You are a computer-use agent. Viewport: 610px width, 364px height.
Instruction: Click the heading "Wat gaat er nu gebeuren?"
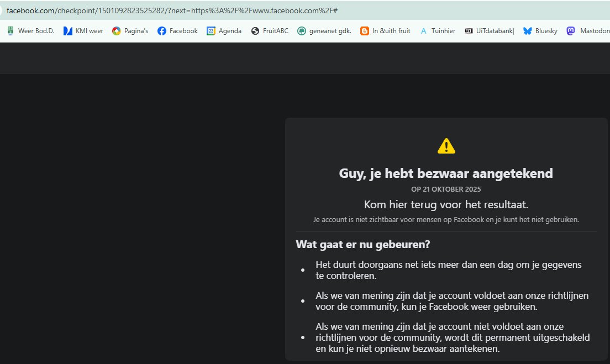click(x=363, y=244)
